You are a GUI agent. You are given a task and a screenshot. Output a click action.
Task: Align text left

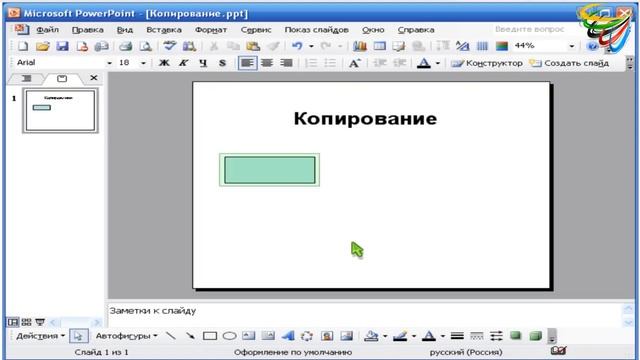click(247, 63)
